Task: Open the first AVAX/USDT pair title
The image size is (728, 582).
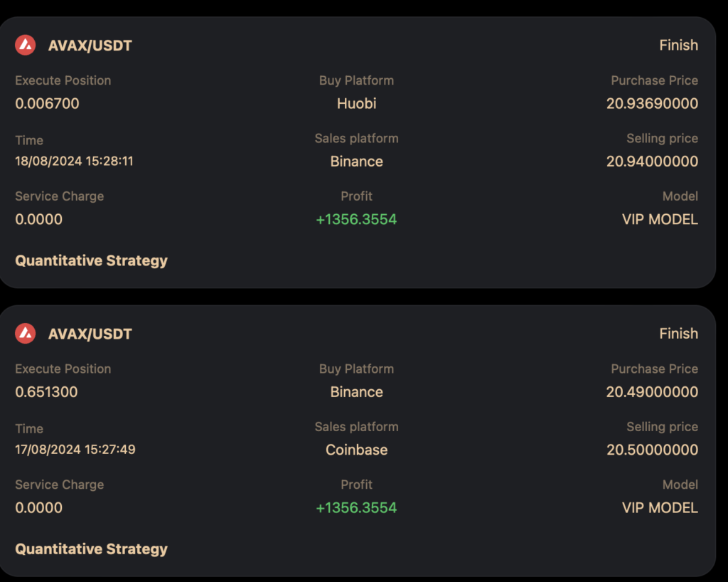Action: tap(90, 46)
